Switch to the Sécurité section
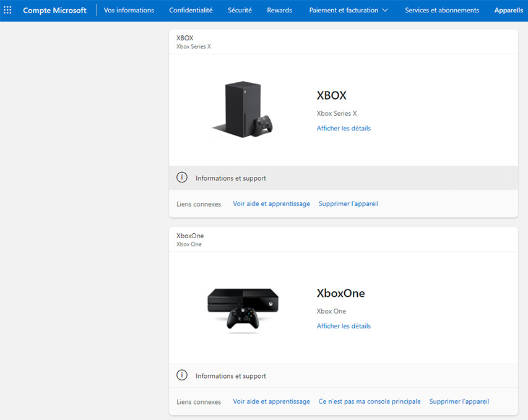The image size is (528, 420). tap(240, 11)
